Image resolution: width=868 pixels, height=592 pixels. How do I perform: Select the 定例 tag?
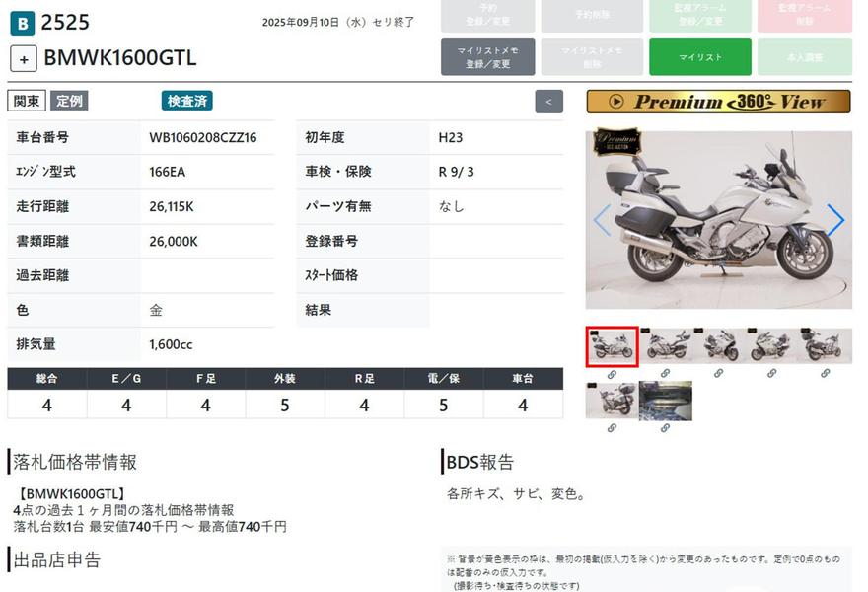69,101
